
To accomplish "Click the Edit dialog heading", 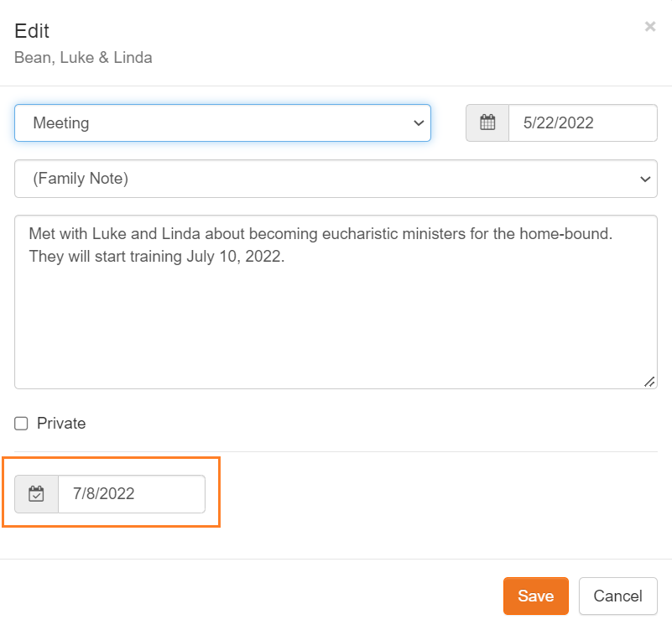I will click(x=32, y=31).
